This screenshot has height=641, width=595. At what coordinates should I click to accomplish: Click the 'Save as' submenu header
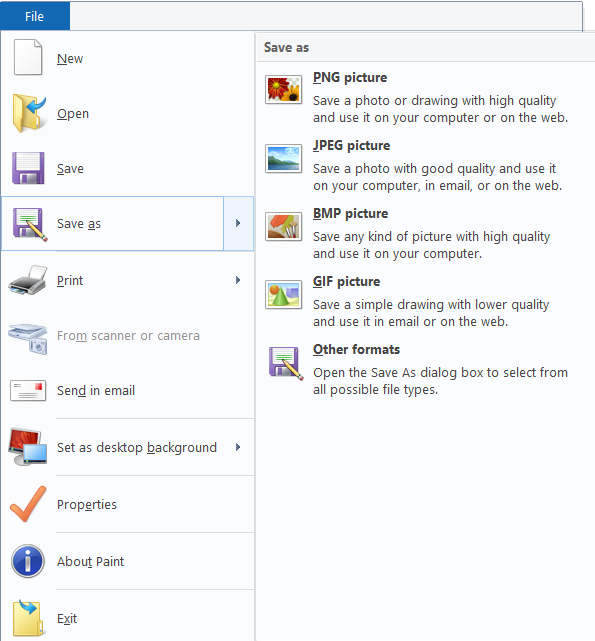tap(286, 47)
